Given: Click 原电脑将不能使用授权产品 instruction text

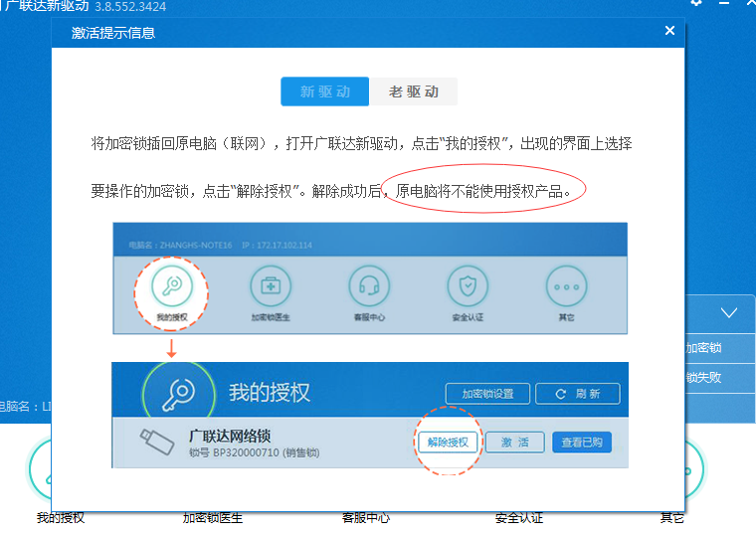Looking at the screenshot, I should [483, 191].
